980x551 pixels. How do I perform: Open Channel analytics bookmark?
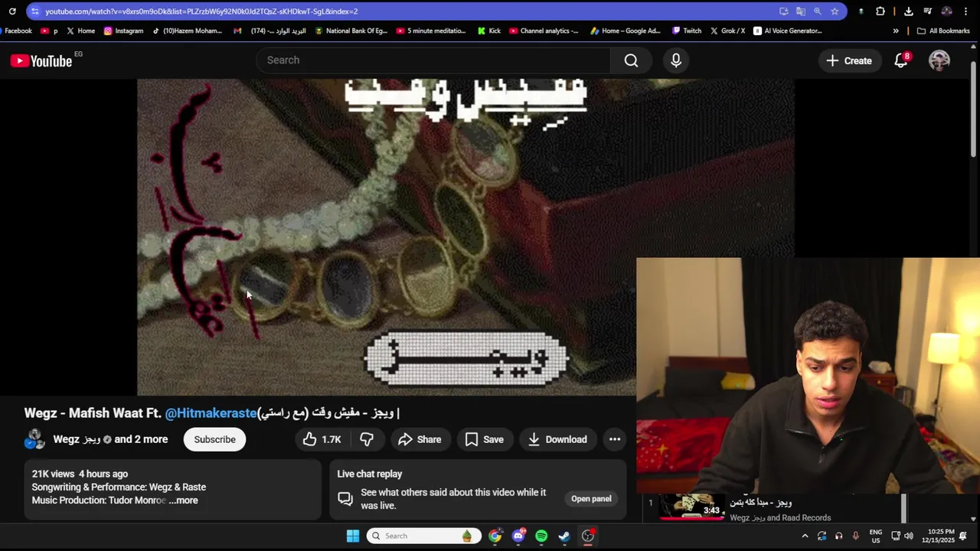(544, 31)
